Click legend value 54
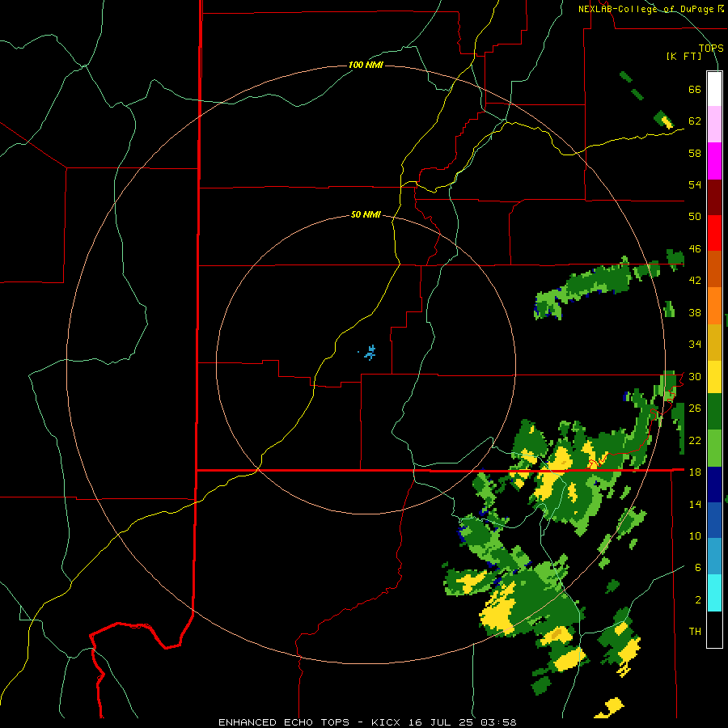Viewport: 728px width, 728px height. click(x=695, y=184)
